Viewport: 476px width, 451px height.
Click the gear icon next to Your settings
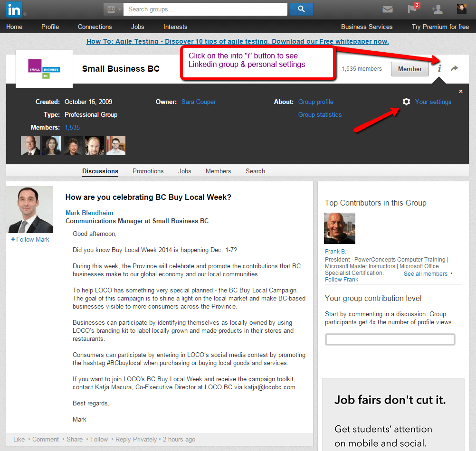coord(406,102)
